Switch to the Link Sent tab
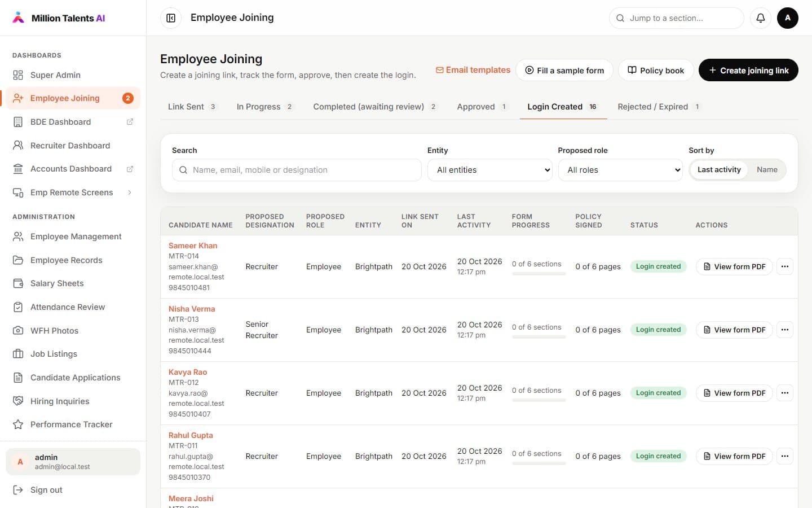 click(x=192, y=107)
